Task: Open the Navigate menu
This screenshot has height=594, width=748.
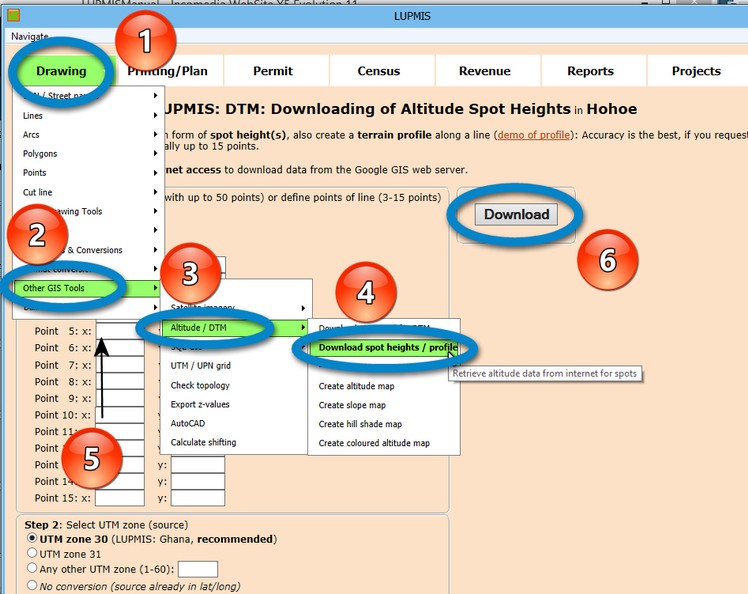Action: pyautogui.click(x=30, y=36)
